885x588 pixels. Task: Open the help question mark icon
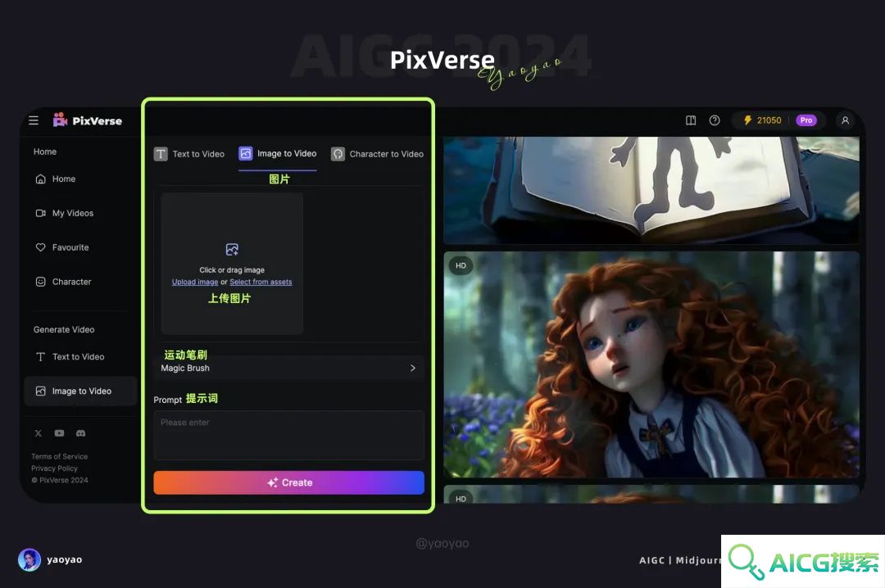pyautogui.click(x=715, y=120)
